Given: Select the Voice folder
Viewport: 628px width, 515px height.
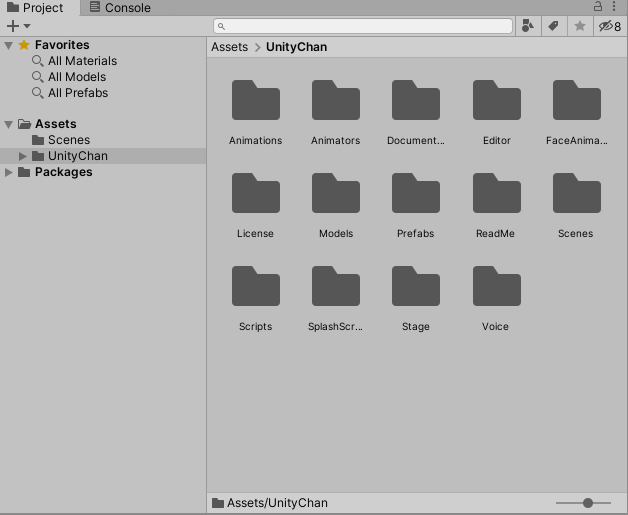Looking at the screenshot, I should tap(497, 286).
